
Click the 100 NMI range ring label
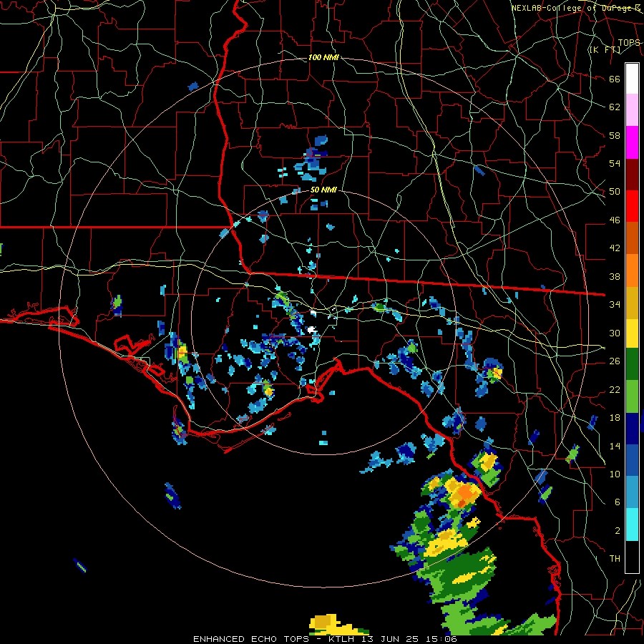pyautogui.click(x=323, y=57)
